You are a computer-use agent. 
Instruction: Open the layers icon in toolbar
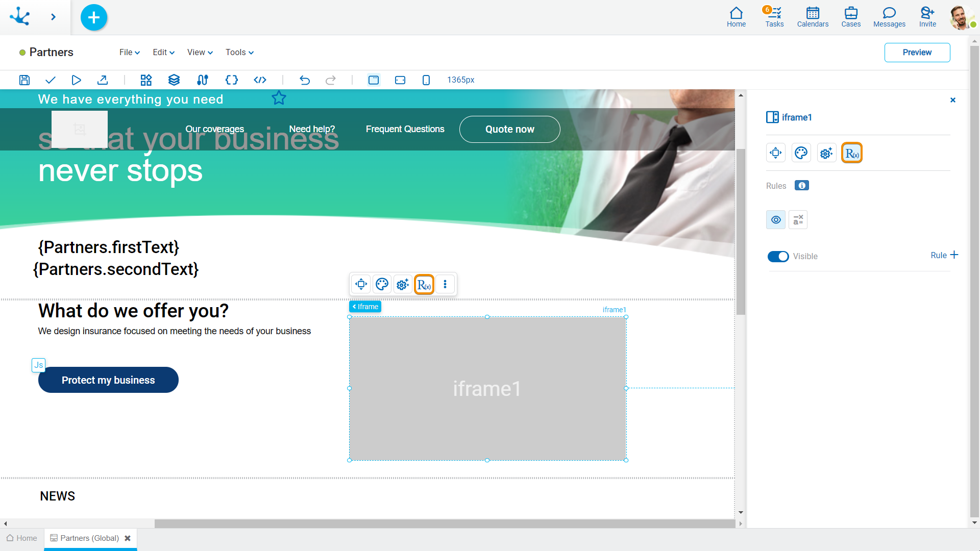(x=174, y=80)
